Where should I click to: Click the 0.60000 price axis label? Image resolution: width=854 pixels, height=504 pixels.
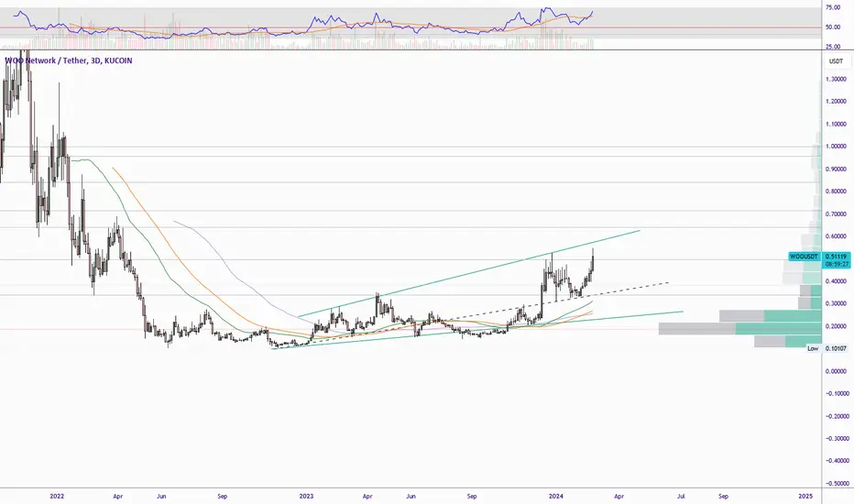click(x=836, y=236)
